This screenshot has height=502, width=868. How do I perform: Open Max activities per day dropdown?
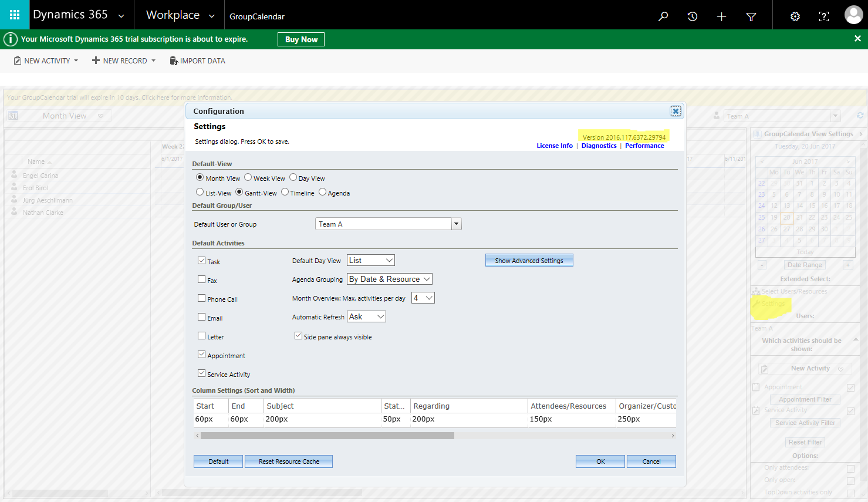423,298
